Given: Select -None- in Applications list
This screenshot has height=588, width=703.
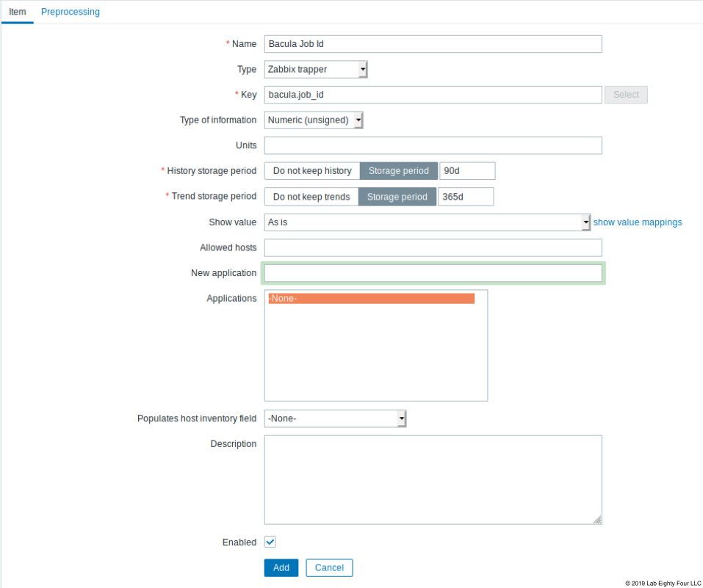Looking at the screenshot, I should coord(371,299).
